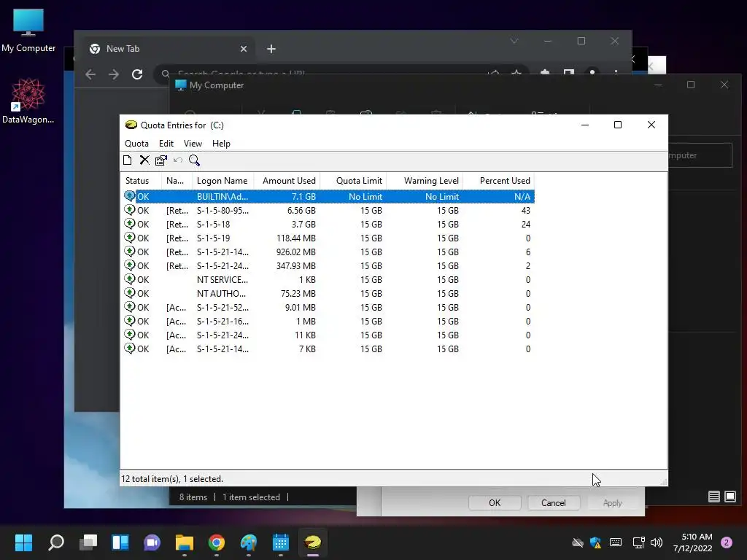Open the View menu

[193, 144]
